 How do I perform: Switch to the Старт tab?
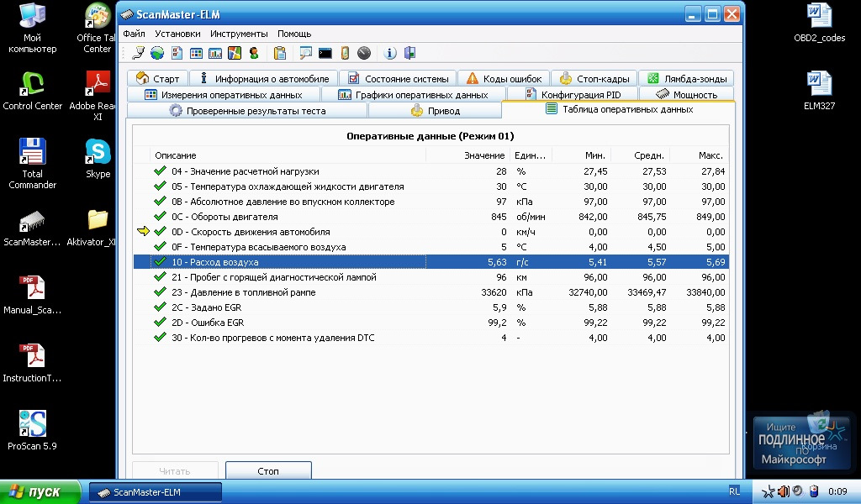157,78
